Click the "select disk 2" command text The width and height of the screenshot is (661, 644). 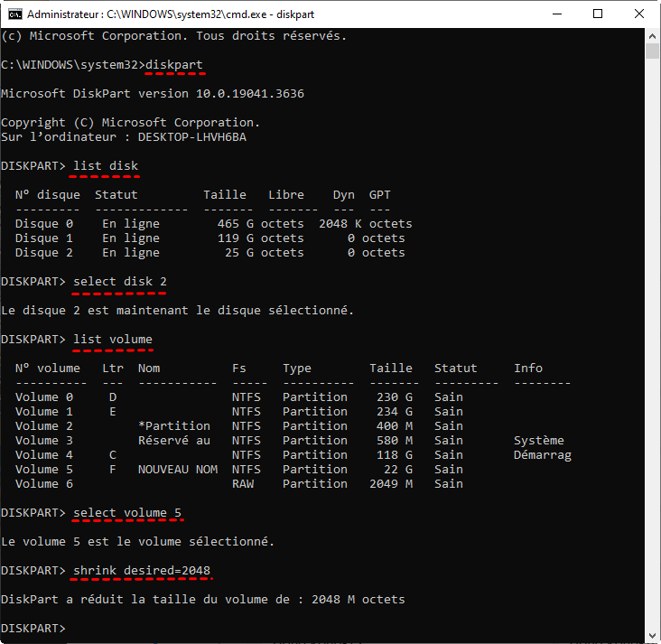(120, 282)
